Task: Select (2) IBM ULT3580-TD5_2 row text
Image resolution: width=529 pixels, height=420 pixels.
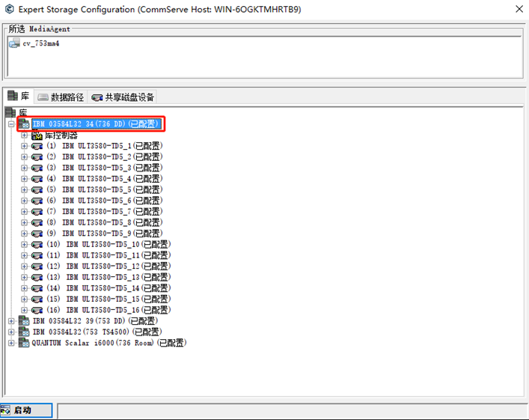Action: click(x=105, y=157)
